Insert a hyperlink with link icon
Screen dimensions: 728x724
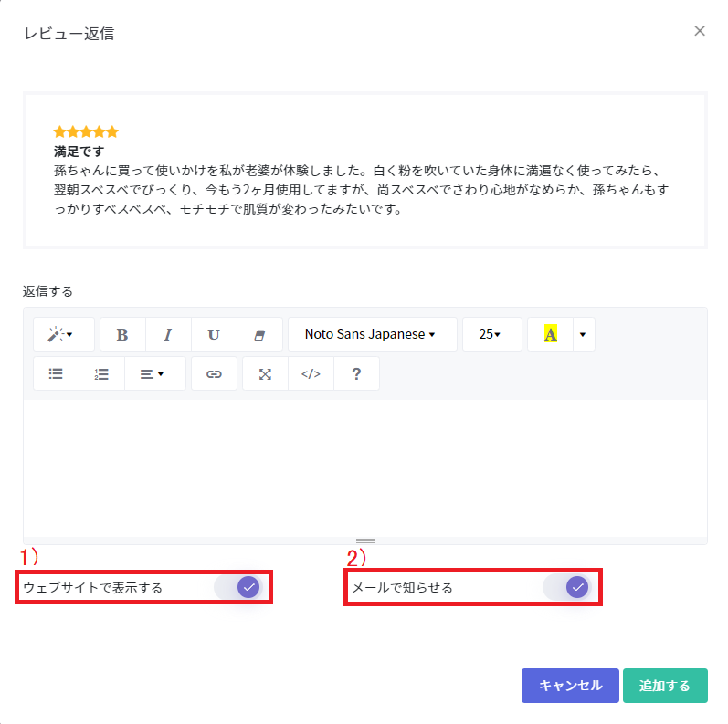[214, 373]
